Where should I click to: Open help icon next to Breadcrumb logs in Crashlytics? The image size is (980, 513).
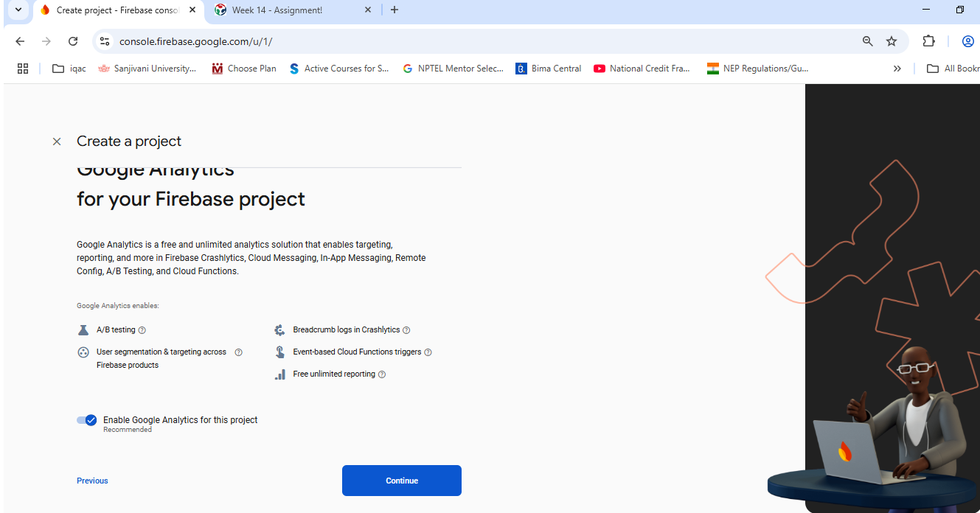[x=406, y=330]
